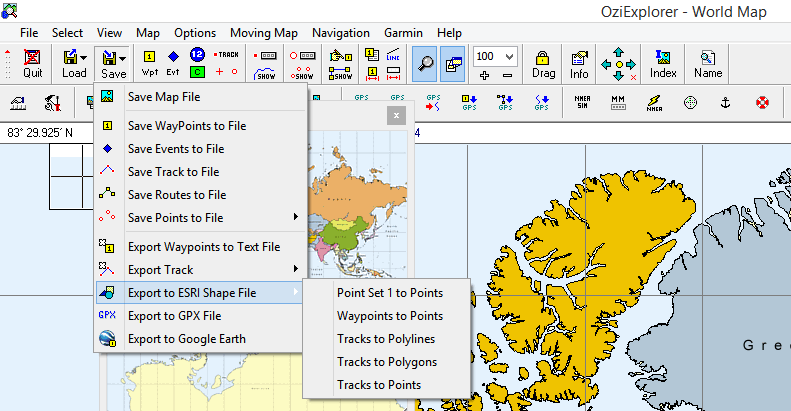The width and height of the screenshot is (791, 411).
Task: Click the GPS waypoint download icon
Action: 469,102
